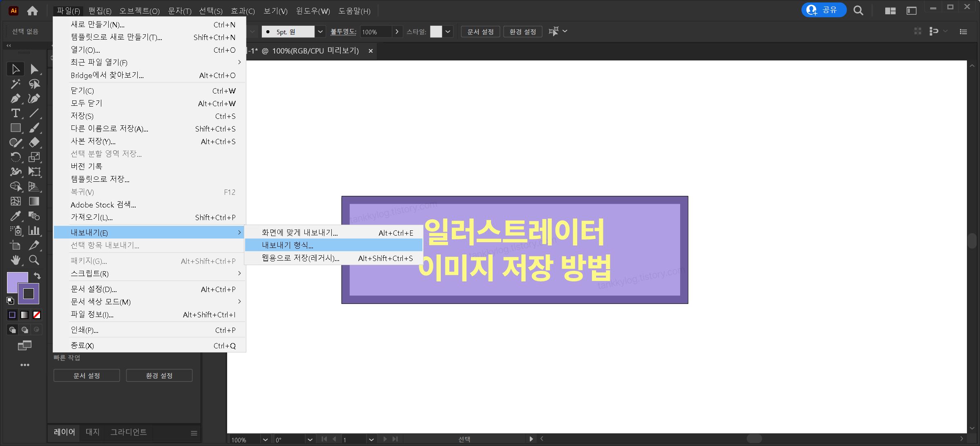Image resolution: width=980 pixels, height=446 pixels.
Task: Select the Shape Builder tool
Action: tap(16, 187)
